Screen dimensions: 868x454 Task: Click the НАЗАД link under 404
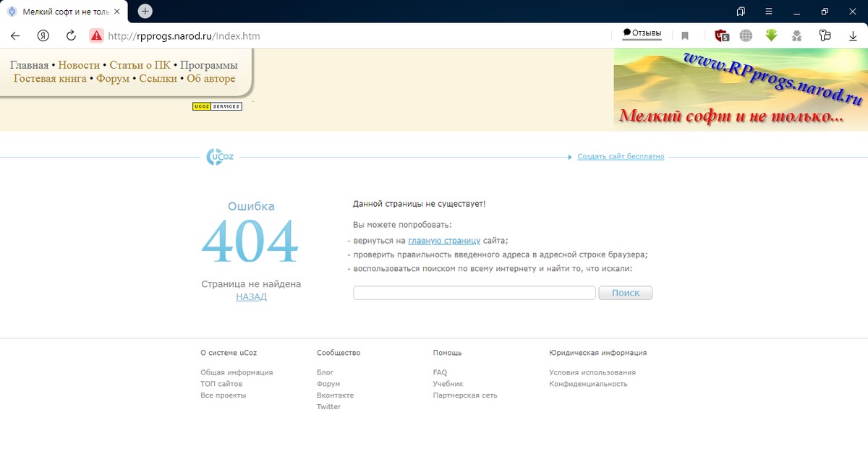click(x=251, y=296)
